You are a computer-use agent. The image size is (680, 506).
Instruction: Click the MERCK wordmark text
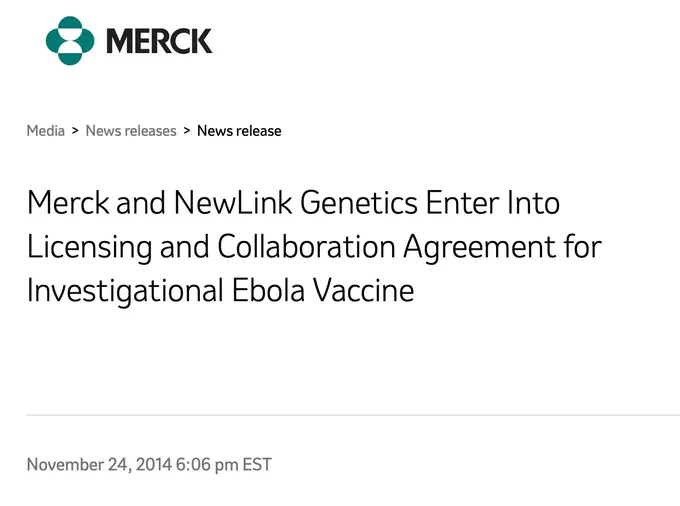(x=159, y=41)
